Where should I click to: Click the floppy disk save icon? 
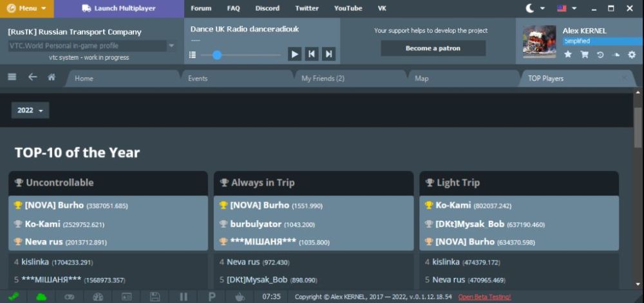click(x=155, y=297)
